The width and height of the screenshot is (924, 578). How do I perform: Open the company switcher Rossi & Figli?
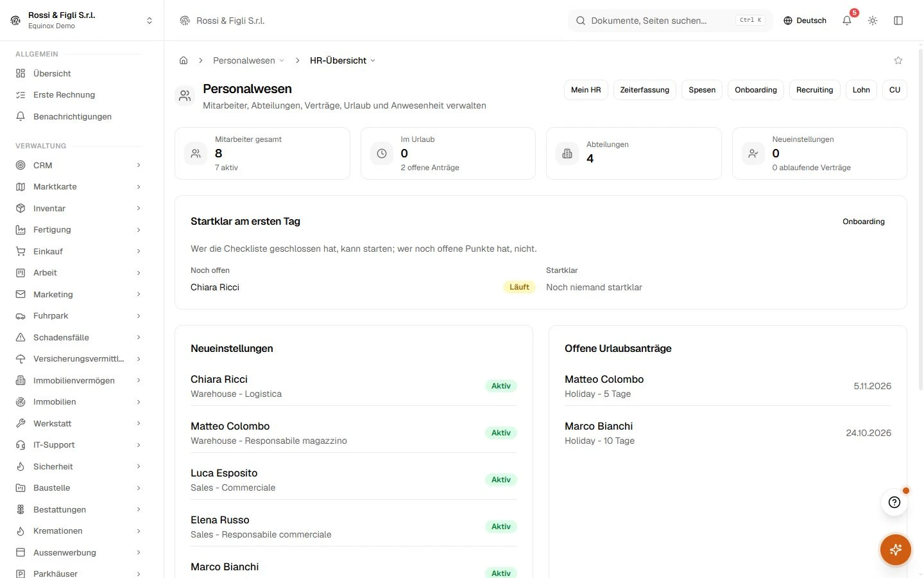coord(82,21)
